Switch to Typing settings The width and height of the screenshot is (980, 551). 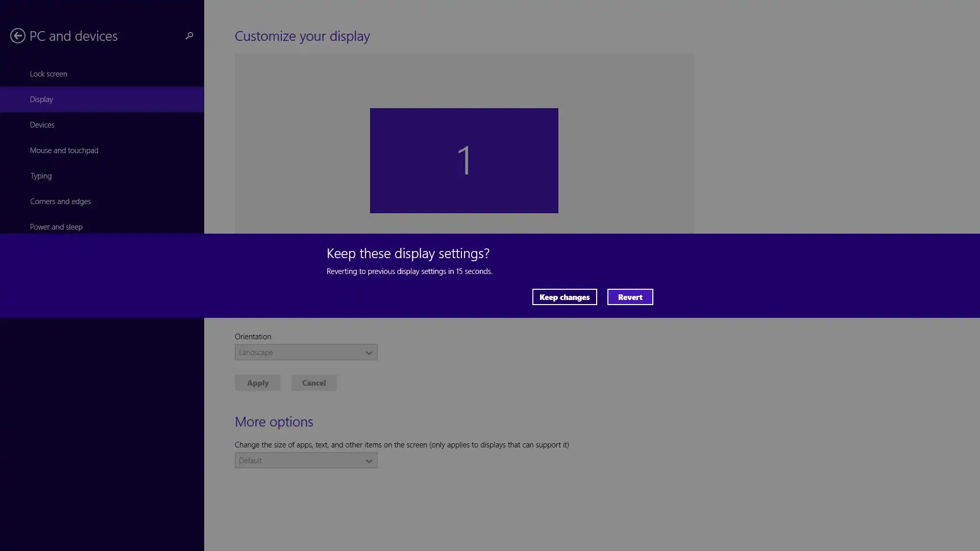(41, 176)
